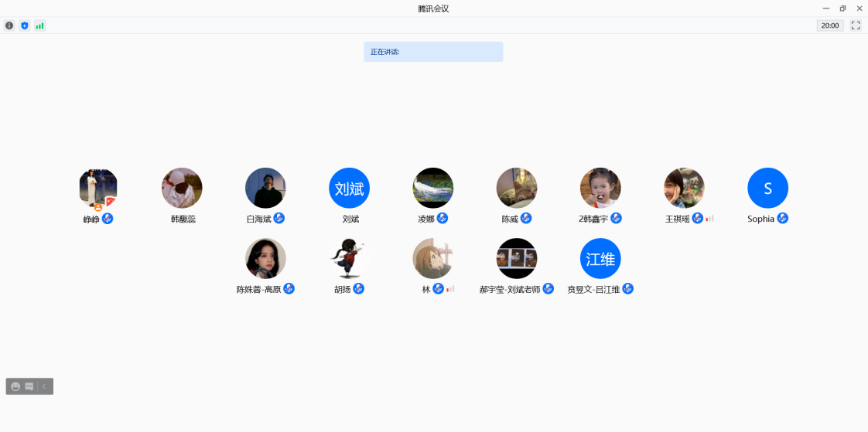Click the blue security shield icon
868x432 pixels.
coord(25,26)
